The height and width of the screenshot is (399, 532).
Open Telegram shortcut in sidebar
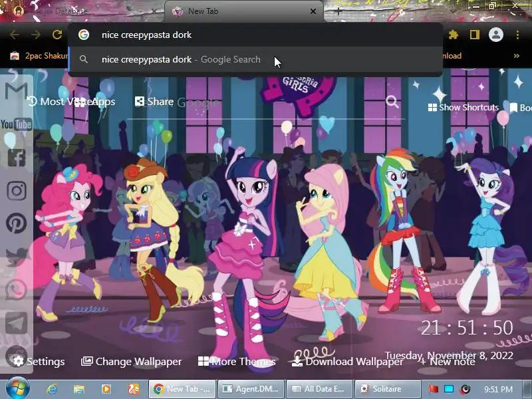[x=16, y=323]
